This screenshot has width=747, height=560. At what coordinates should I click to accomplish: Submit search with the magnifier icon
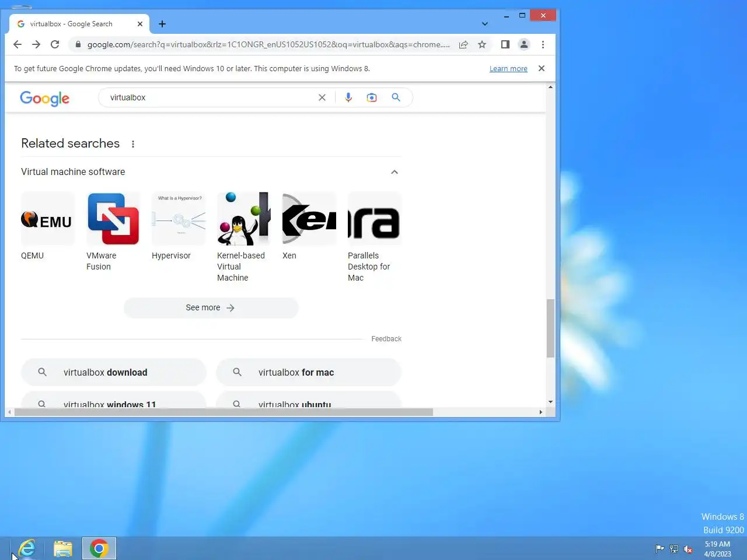396,97
